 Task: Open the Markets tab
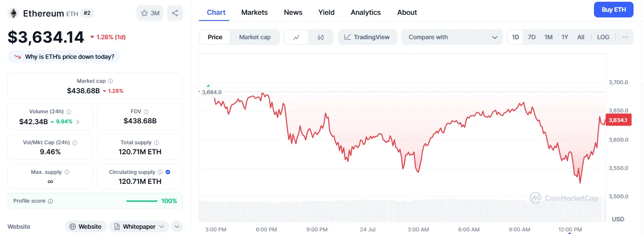point(255,12)
